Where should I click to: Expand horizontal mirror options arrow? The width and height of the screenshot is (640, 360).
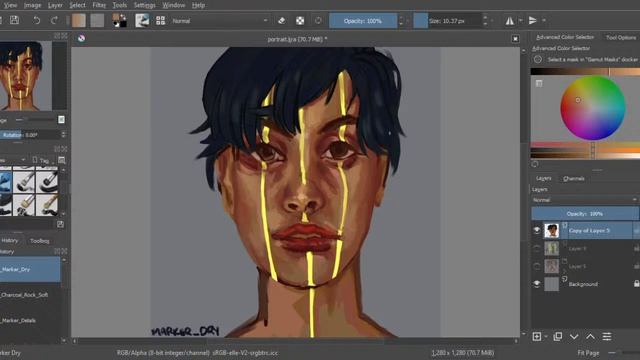[x=520, y=20]
